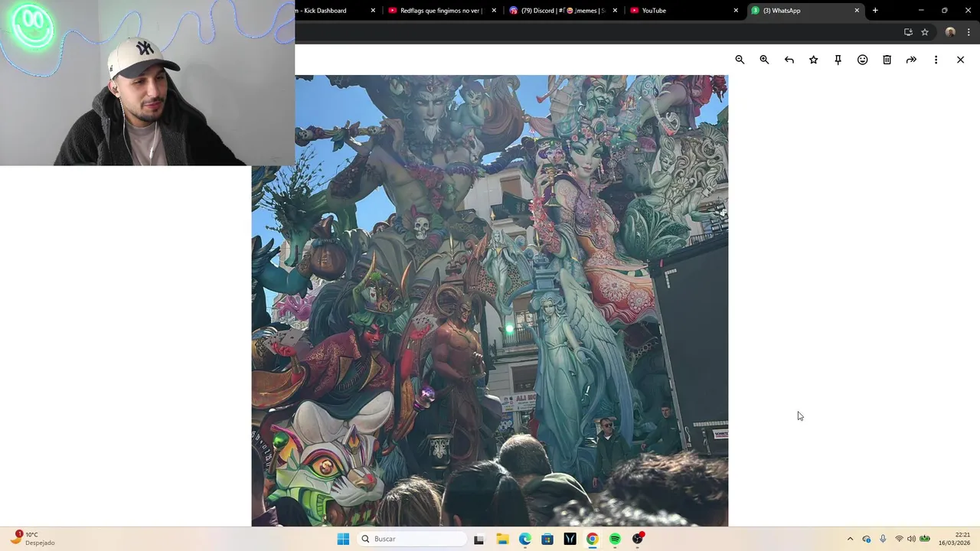The width and height of the screenshot is (980, 551).
Task: Zoom out the WhatsApp image viewer
Action: [740, 60]
